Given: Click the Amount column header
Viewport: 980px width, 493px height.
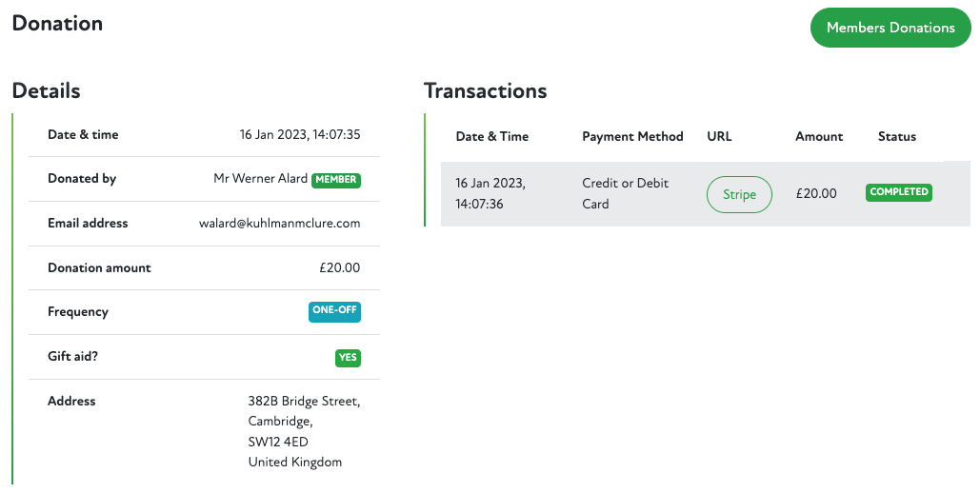Looking at the screenshot, I should (819, 136).
